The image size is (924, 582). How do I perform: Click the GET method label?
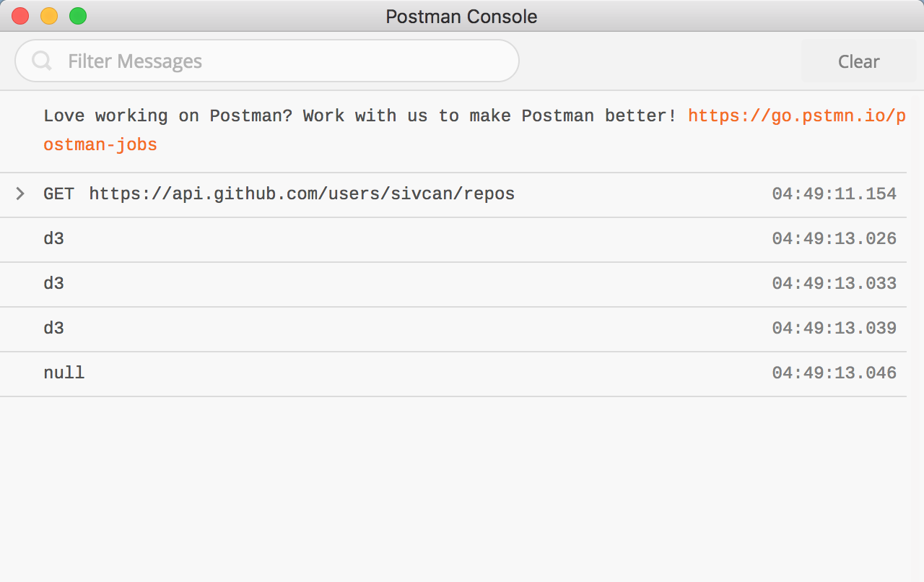58,194
